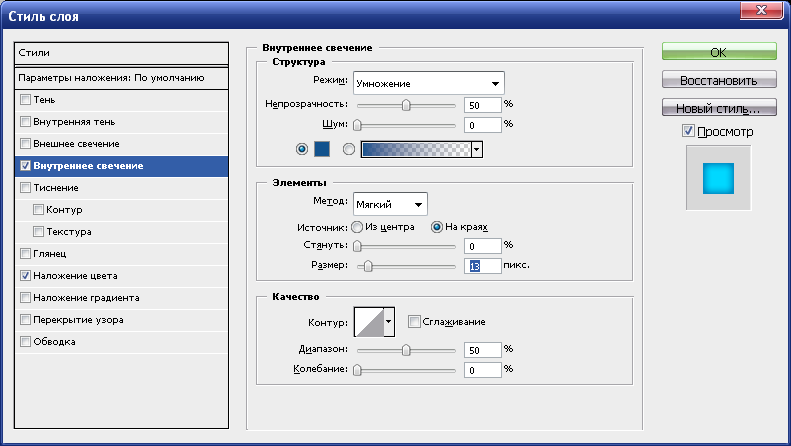Enable the Сглаживание checkbox
Screen dimensions: 791x446
point(414,321)
